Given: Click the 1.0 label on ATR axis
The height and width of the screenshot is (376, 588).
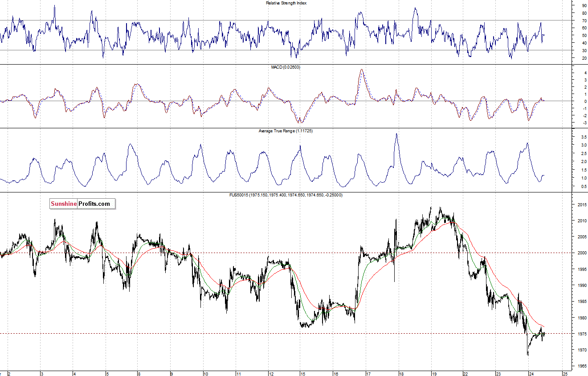Looking at the screenshot, I should pyautogui.click(x=583, y=178).
